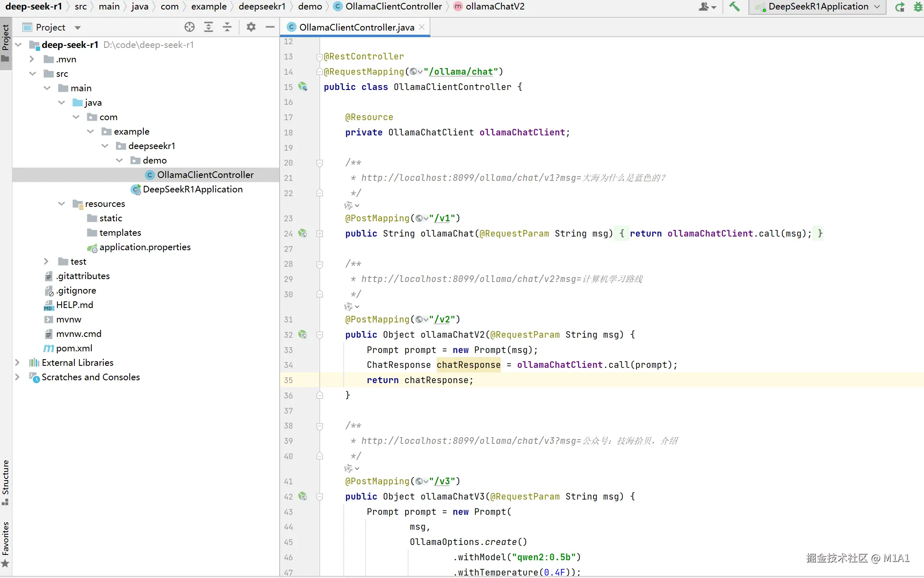Click the Collapse All icon in Project panel
924x578 pixels.
tap(227, 27)
